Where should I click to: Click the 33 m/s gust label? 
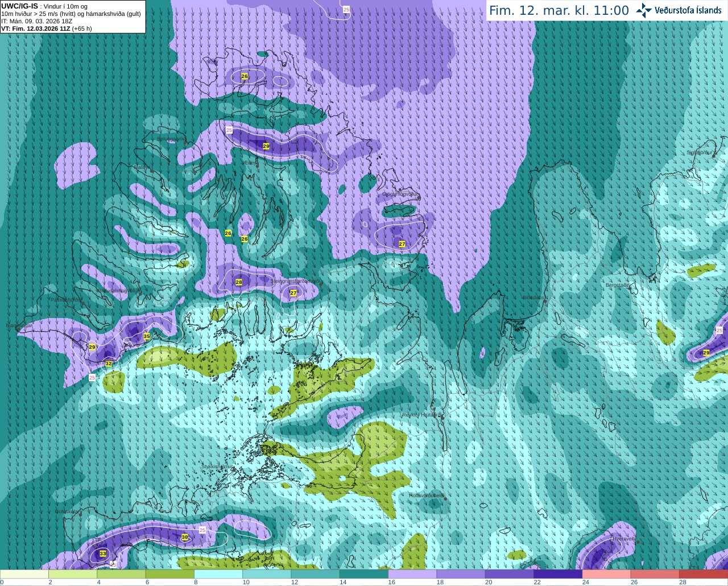click(103, 554)
